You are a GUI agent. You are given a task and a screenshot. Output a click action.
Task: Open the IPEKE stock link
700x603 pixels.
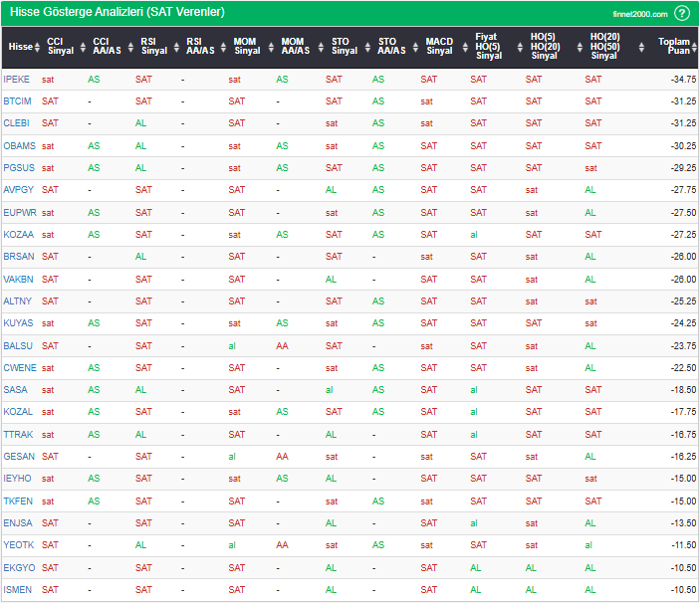[x=17, y=79]
